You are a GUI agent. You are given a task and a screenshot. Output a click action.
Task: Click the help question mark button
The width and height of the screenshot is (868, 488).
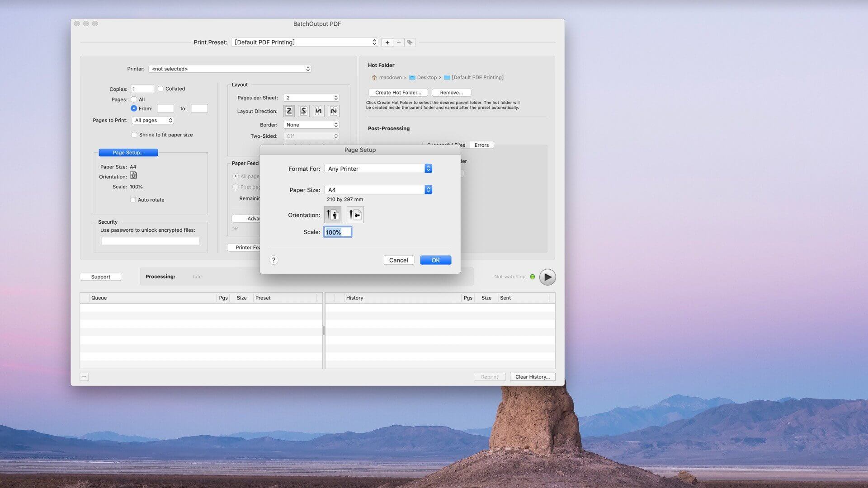(x=274, y=260)
